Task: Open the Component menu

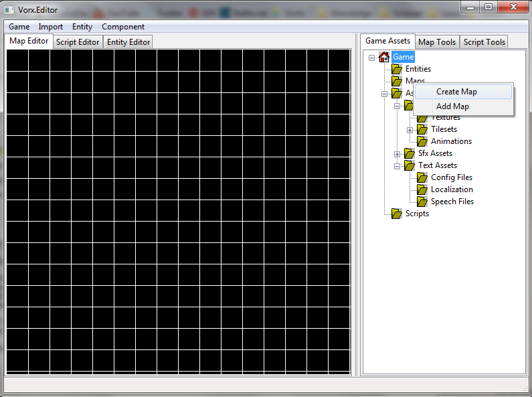Action: tap(123, 27)
